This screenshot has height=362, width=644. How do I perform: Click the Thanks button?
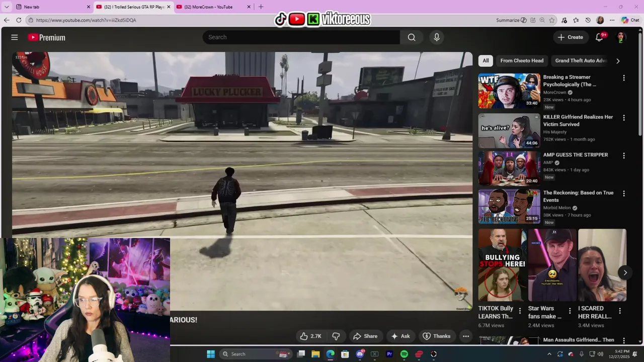coord(437,336)
